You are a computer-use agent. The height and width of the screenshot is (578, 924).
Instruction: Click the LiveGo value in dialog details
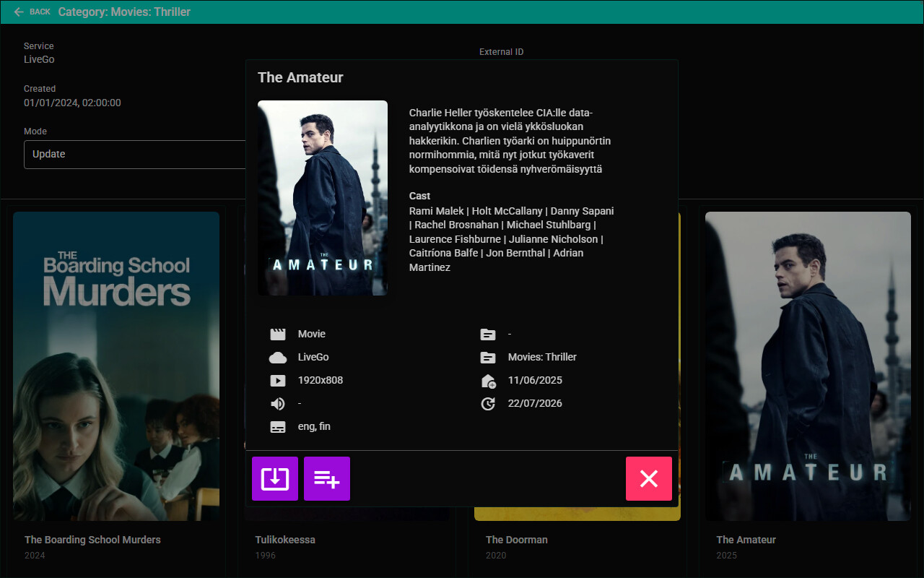(313, 357)
